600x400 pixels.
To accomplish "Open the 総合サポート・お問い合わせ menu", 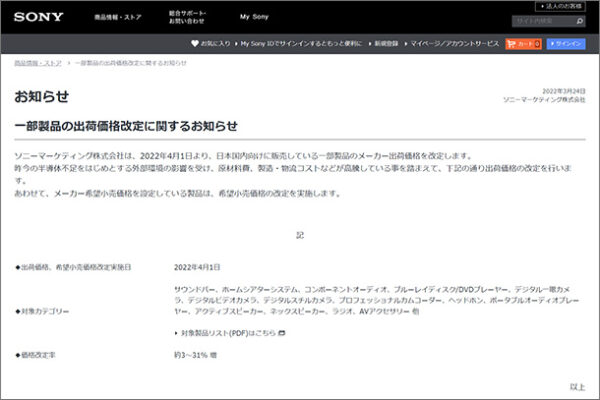I will click(x=188, y=17).
